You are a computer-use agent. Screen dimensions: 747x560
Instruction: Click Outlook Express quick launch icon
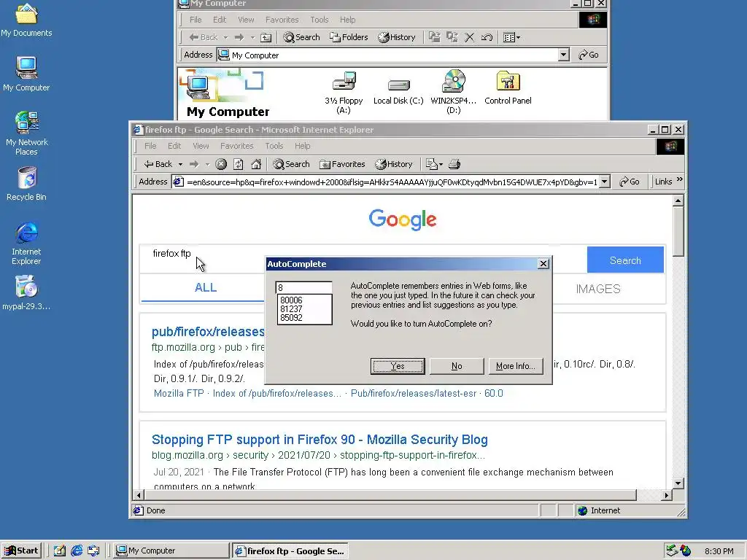point(93,551)
